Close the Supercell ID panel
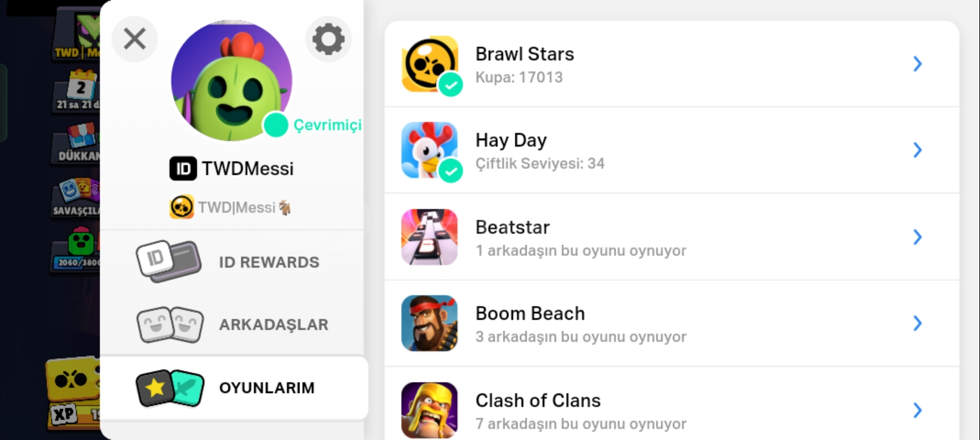This screenshot has height=440, width=980. (134, 39)
